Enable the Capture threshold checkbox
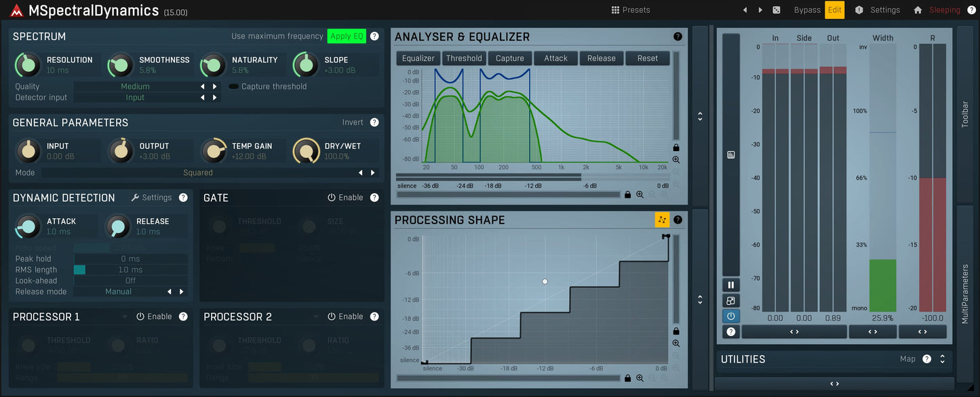Viewport: 980px width, 397px height. coord(233,86)
